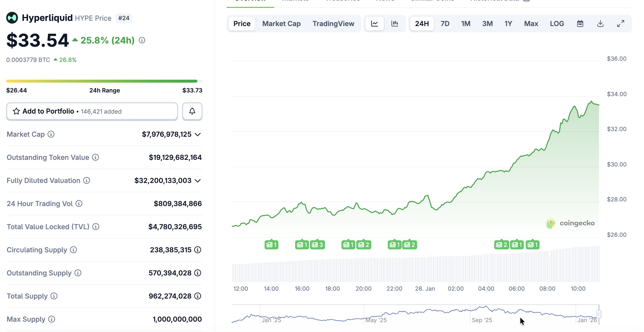Click the download chart data icon
The height and width of the screenshot is (332, 644).
pyautogui.click(x=600, y=23)
